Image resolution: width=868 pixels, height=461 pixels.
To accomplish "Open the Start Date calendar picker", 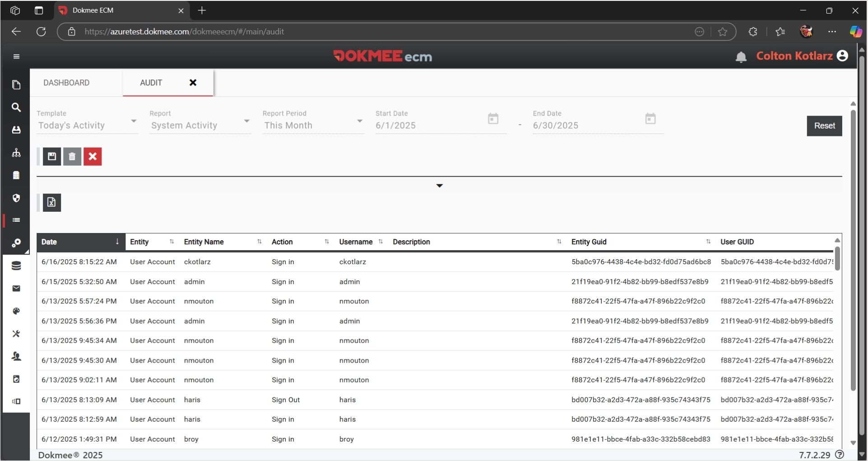I will click(x=493, y=119).
